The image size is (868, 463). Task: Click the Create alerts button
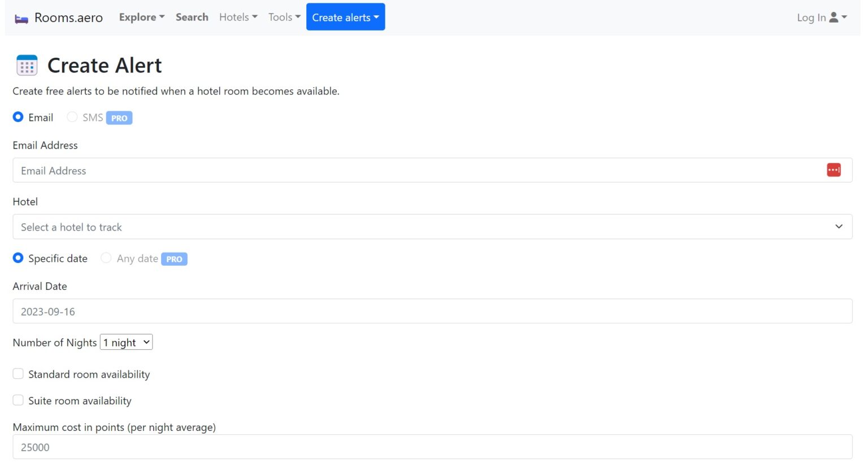tap(345, 17)
